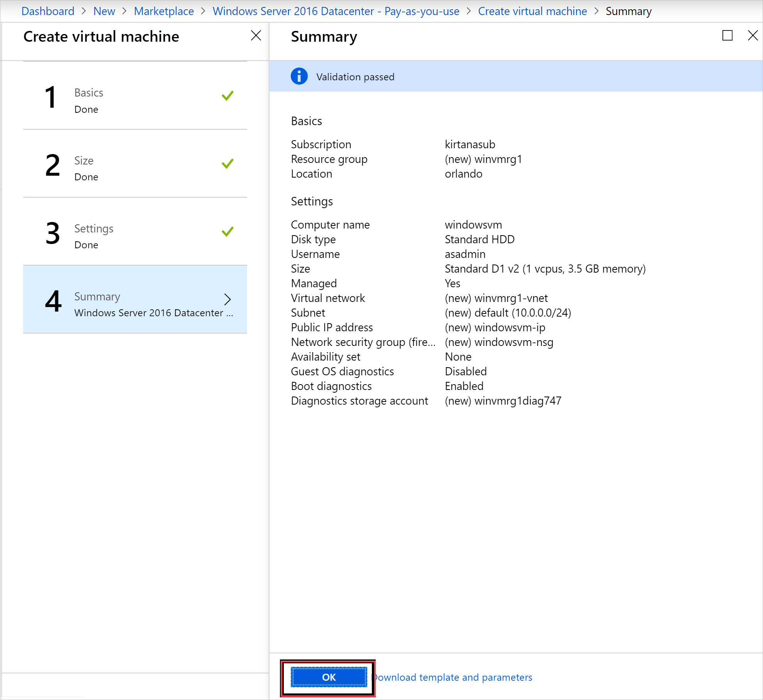Toggle Guest OS diagnostics Disabled setting
Viewport: 763px width, 700px height.
tap(465, 371)
